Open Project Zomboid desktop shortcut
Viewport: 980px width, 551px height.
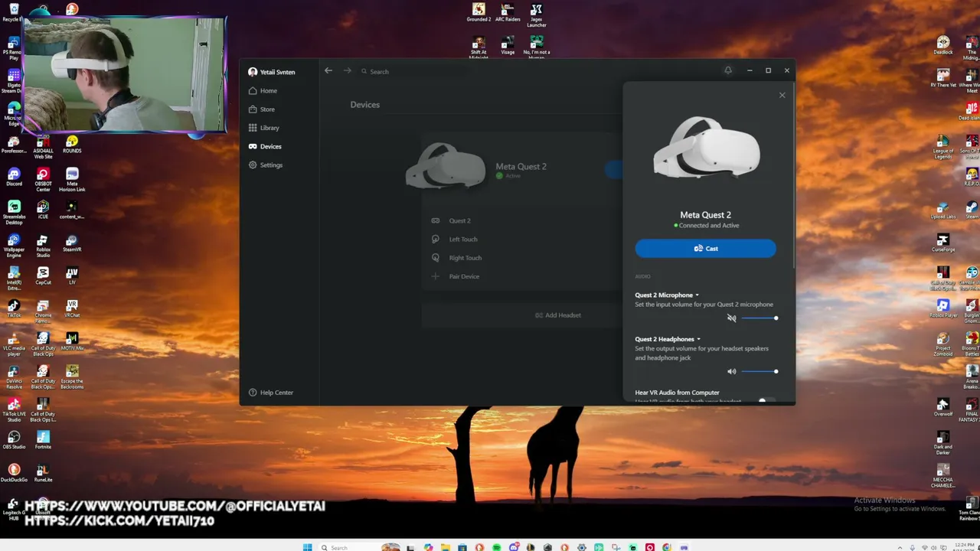pyautogui.click(x=943, y=344)
